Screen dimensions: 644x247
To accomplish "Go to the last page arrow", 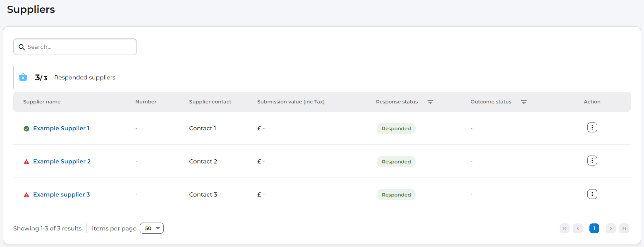I will [624, 228].
